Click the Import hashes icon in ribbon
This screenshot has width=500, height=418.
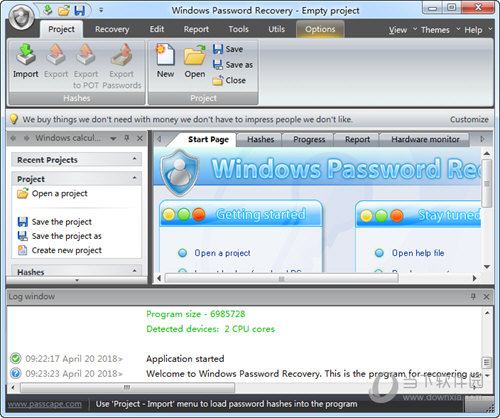click(26, 54)
